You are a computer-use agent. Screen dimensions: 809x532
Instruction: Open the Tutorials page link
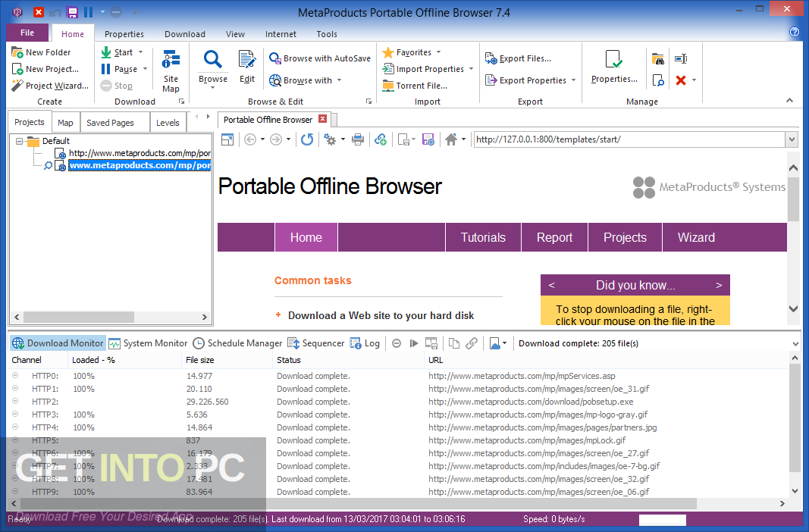(483, 237)
